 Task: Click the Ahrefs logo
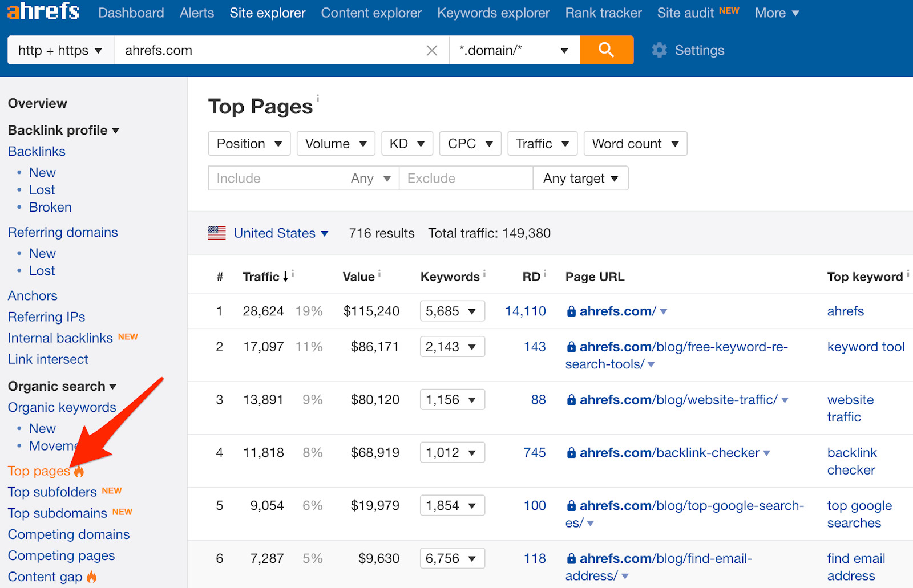coord(43,11)
